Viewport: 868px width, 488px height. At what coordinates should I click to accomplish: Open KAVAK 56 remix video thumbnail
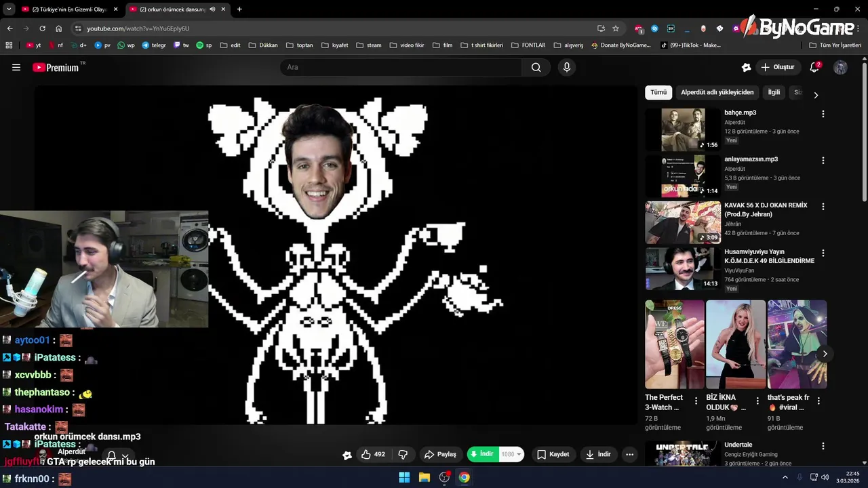point(683,222)
